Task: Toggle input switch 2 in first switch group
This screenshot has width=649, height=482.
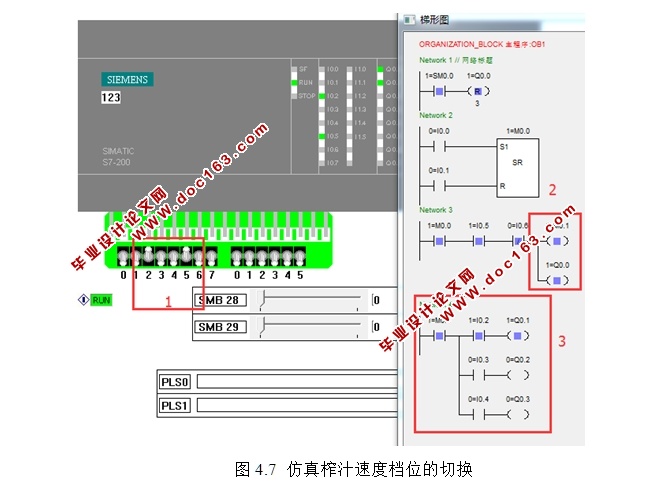Action: click(x=148, y=257)
